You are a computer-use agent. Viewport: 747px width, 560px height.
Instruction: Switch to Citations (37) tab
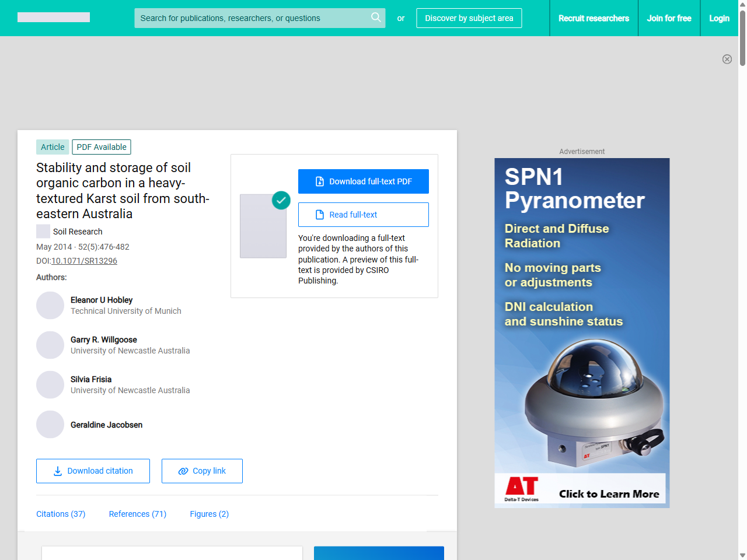(x=61, y=514)
